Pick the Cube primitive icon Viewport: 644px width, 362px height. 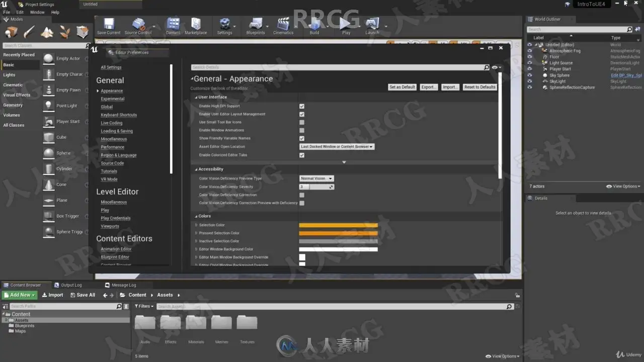point(48,137)
